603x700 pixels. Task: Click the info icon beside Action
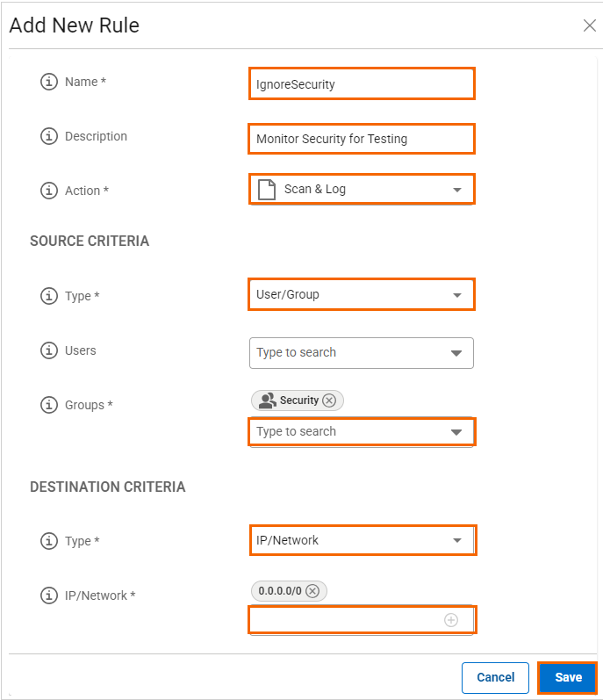[x=49, y=191]
